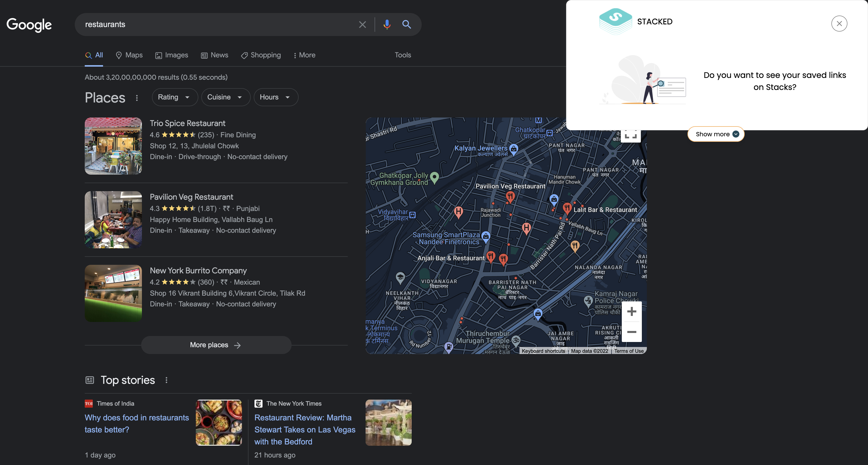Viewport: 868px width, 465px height.
Task: Open the Top stories three-dot options menu
Action: click(166, 380)
